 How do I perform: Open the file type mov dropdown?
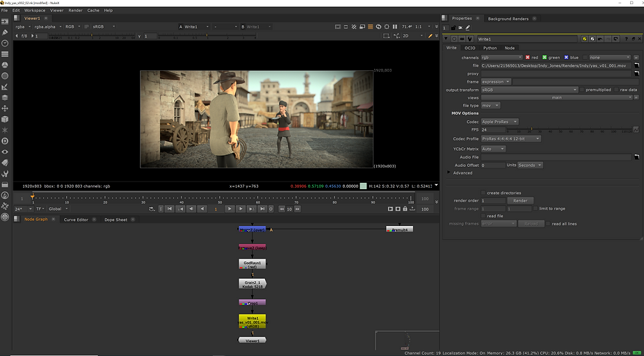(x=490, y=106)
